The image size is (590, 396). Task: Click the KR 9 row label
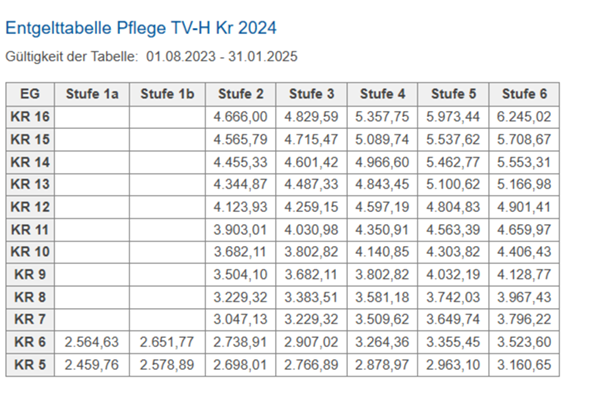tap(30, 275)
